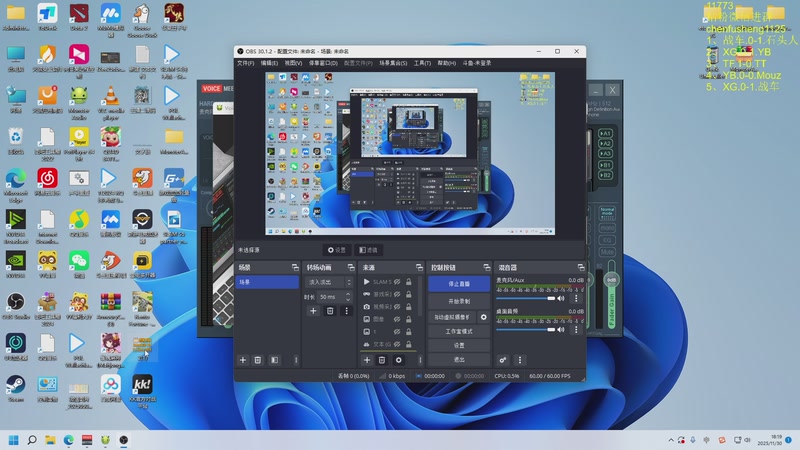Remove selected scene with trash icon
Image resolution: width=800 pixels, height=450 pixels.
(258, 360)
